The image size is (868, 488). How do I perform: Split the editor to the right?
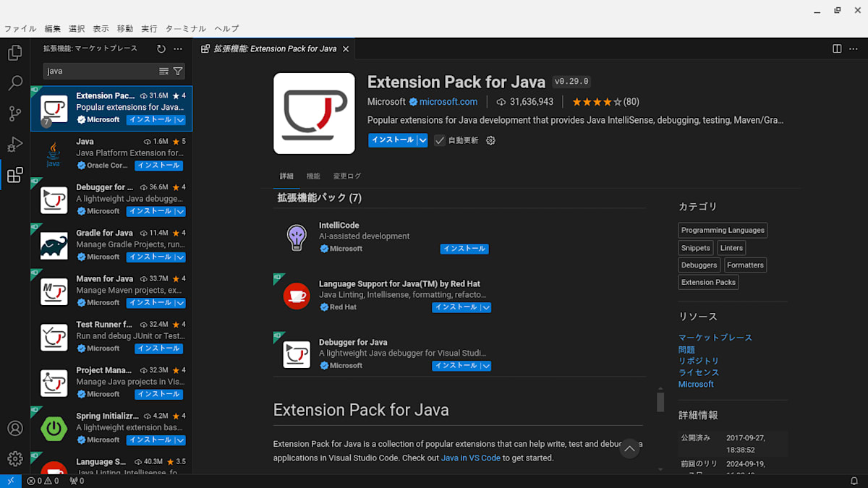click(837, 48)
